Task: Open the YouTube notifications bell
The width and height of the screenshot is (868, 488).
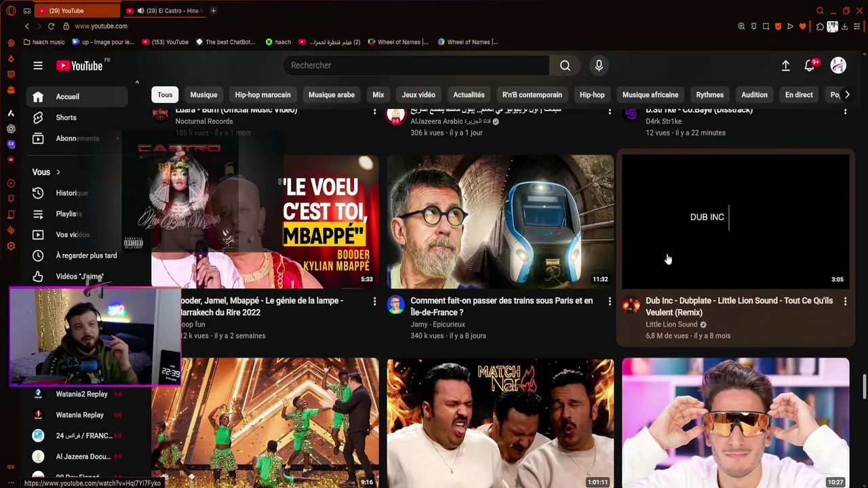Action: pyautogui.click(x=810, y=66)
